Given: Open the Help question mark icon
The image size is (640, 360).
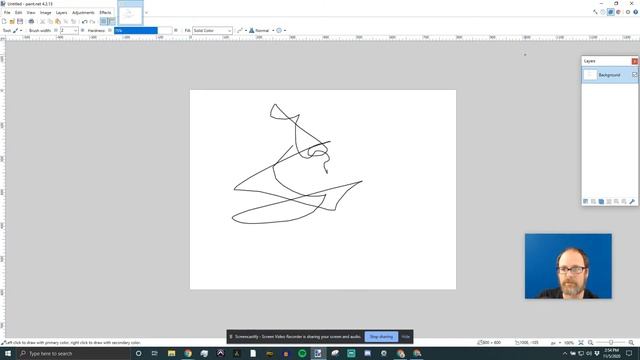Looking at the screenshot, I should (636, 12).
